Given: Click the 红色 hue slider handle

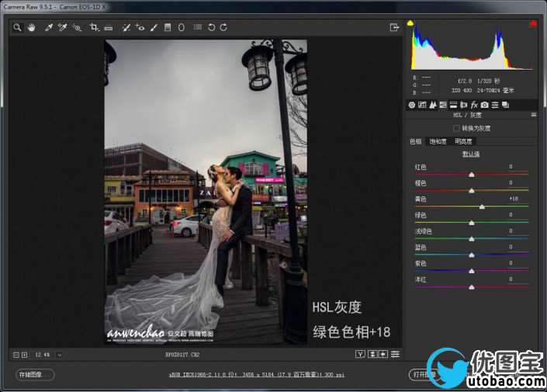Looking at the screenshot, I should click(x=472, y=175).
